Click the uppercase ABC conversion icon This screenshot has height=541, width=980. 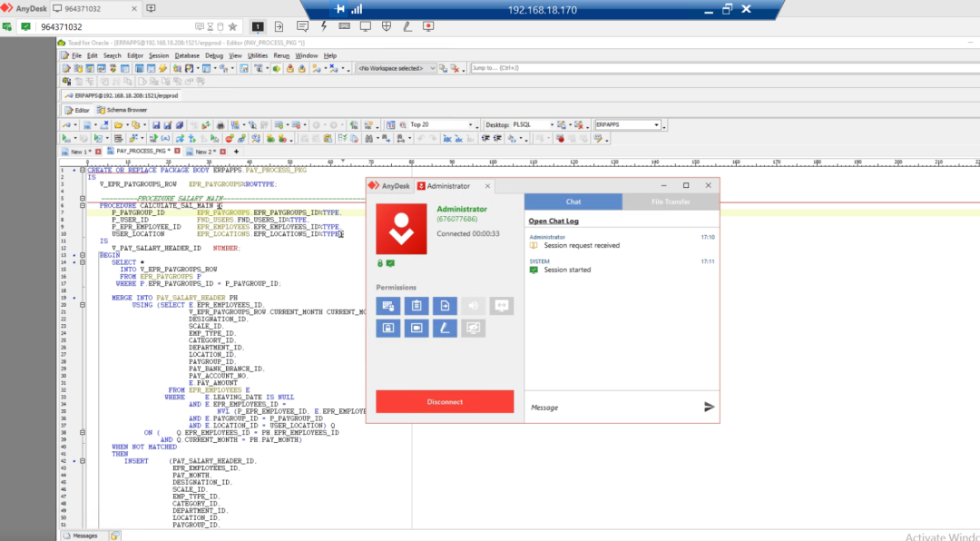click(x=446, y=138)
